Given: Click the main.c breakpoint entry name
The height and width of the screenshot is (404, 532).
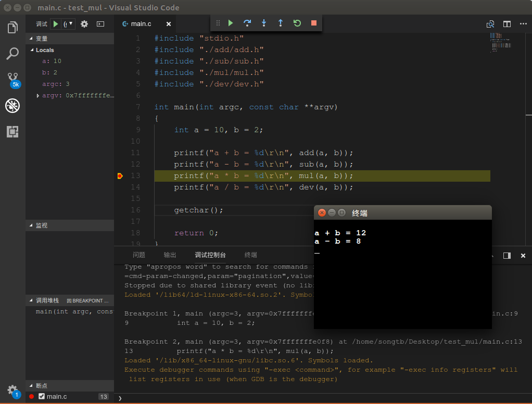Looking at the screenshot, I should pos(57,396).
